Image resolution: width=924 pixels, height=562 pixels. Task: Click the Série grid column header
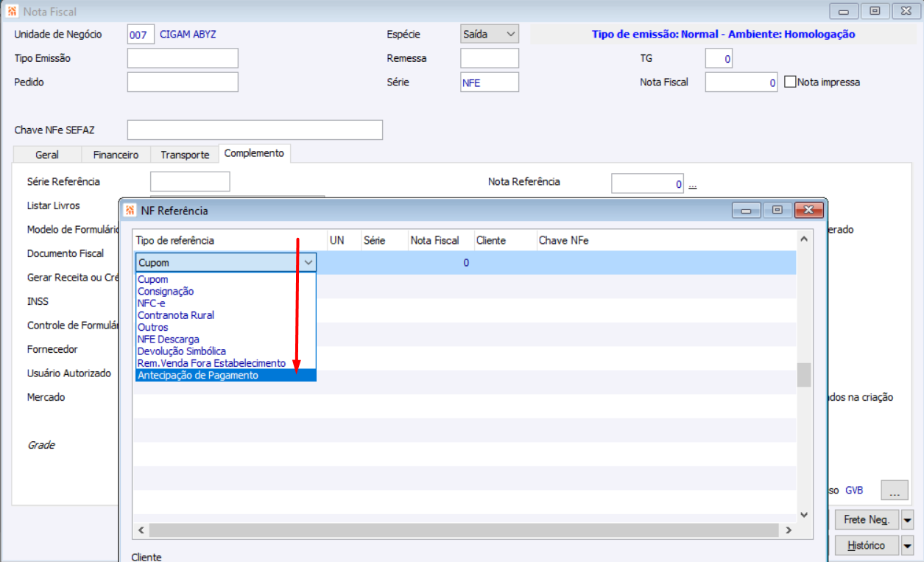click(384, 240)
